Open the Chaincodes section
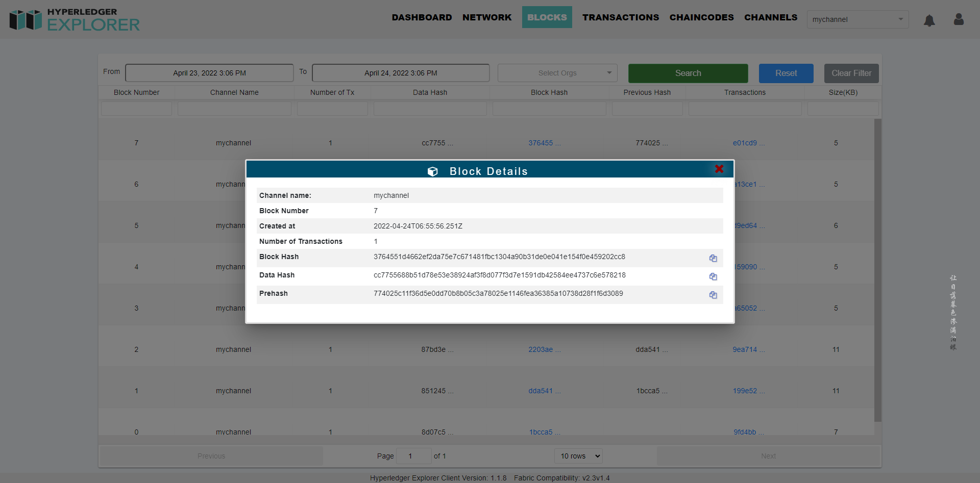Viewport: 980px width, 483px height. (x=701, y=17)
